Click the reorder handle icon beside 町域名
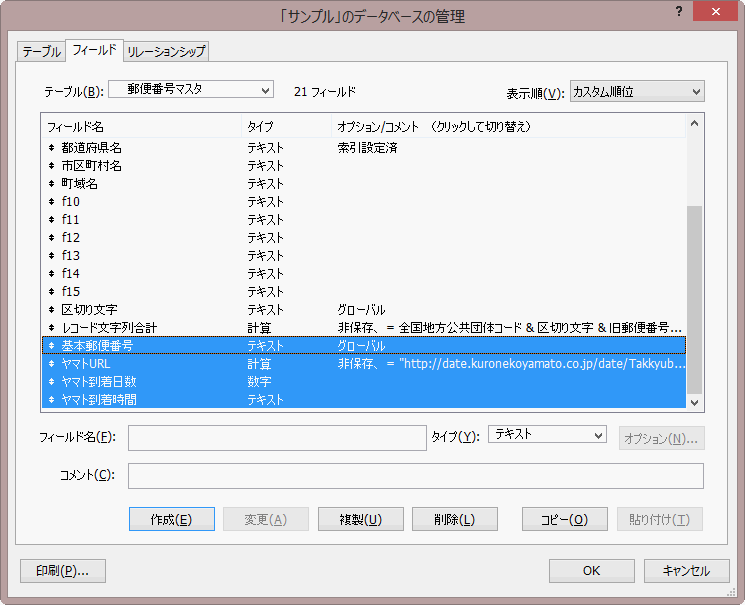Screen dimensions: 745x605 [x=51, y=183]
